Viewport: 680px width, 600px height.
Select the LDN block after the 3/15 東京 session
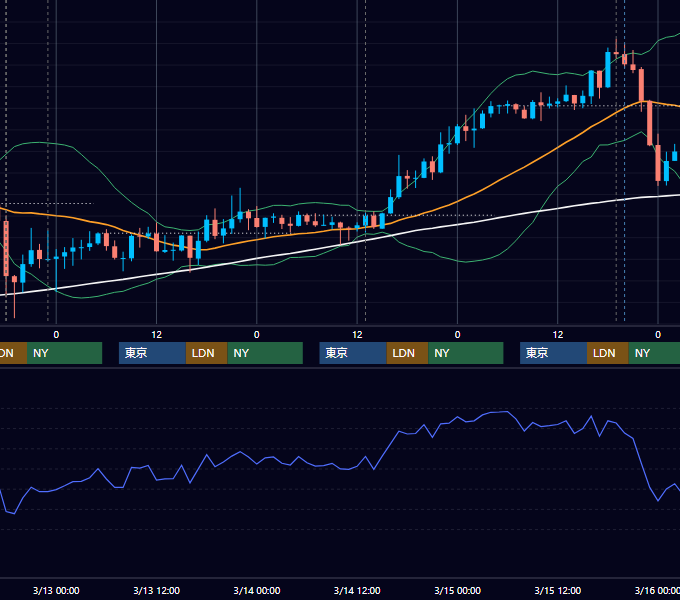pyautogui.click(x=608, y=353)
